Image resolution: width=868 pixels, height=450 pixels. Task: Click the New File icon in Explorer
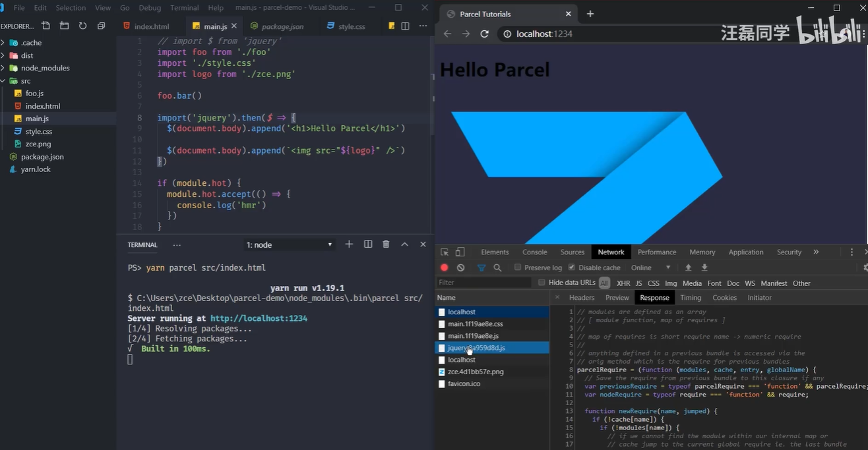point(46,26)
